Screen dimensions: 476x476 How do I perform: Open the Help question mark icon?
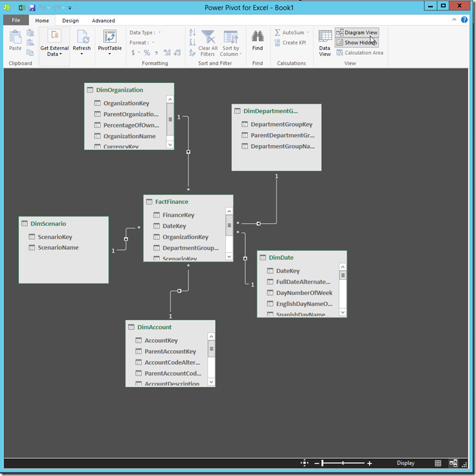point(464,20)
